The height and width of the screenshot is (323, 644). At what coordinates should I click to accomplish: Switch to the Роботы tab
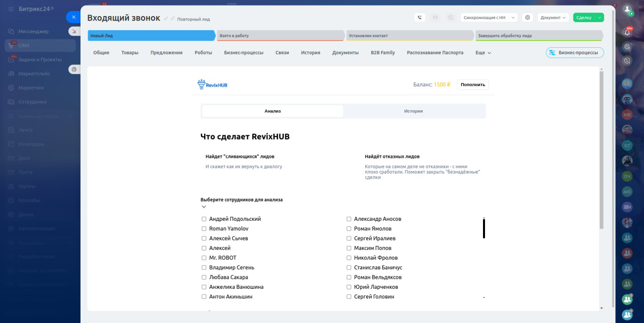pos(203,52)
